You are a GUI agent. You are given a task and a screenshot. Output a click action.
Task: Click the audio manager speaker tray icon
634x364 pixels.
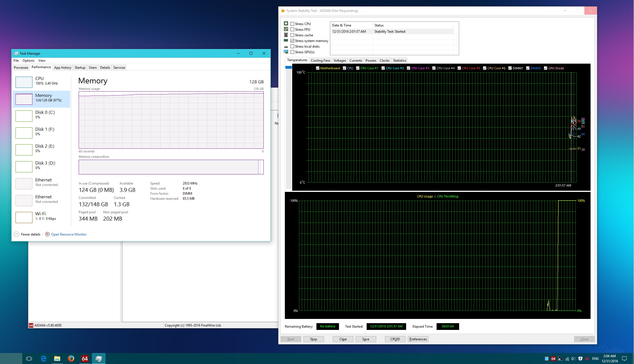tap(560, 359)
